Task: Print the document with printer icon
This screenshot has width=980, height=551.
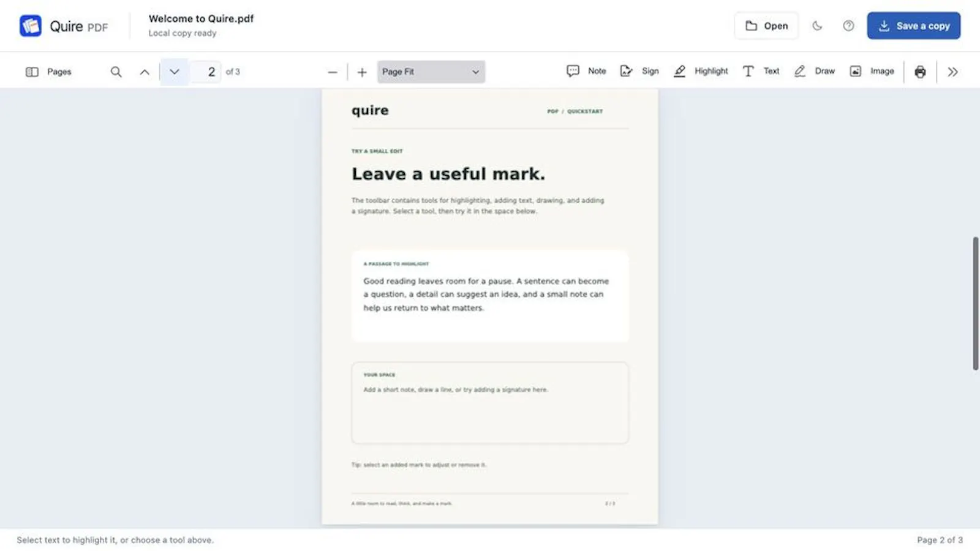Action: (920, 72)
